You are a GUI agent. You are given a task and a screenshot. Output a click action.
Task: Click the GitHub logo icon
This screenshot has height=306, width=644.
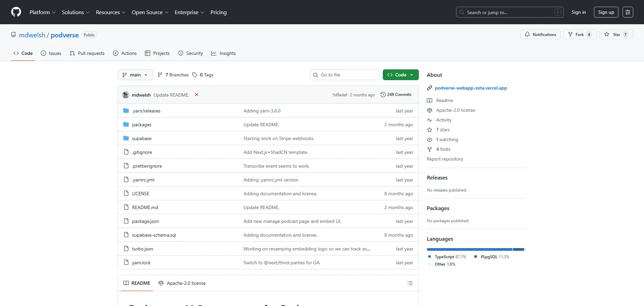pyautogui.click(x=16, y=12)
